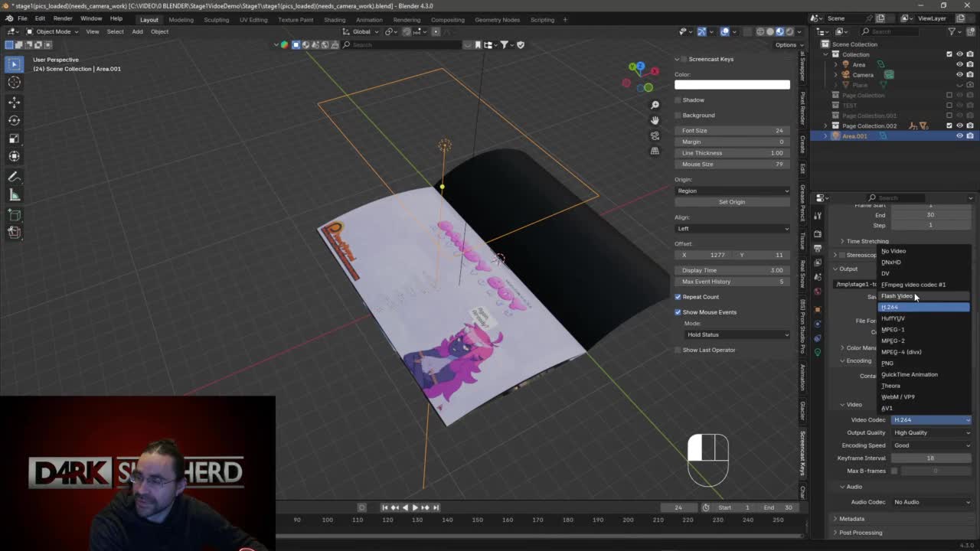Image resolution: width=980 pixels, height=551 pixels.
Task: Open the Global orientation dropdown
Action: tap(361, 31)
